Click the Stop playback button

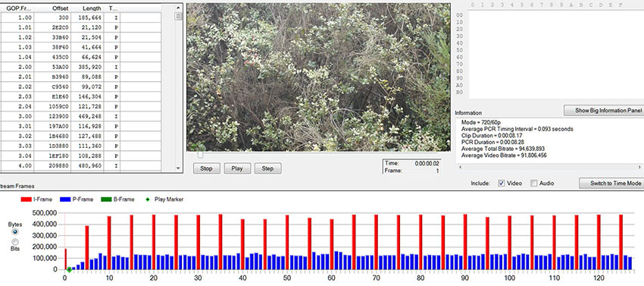[207, 168]
